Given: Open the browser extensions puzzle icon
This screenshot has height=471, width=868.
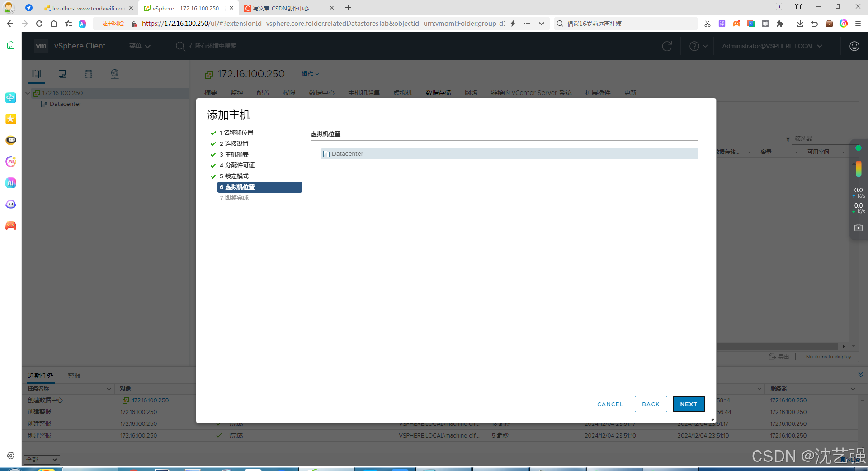Looking at the screenshot, I should pyautogui.click(x=780, y=24).
